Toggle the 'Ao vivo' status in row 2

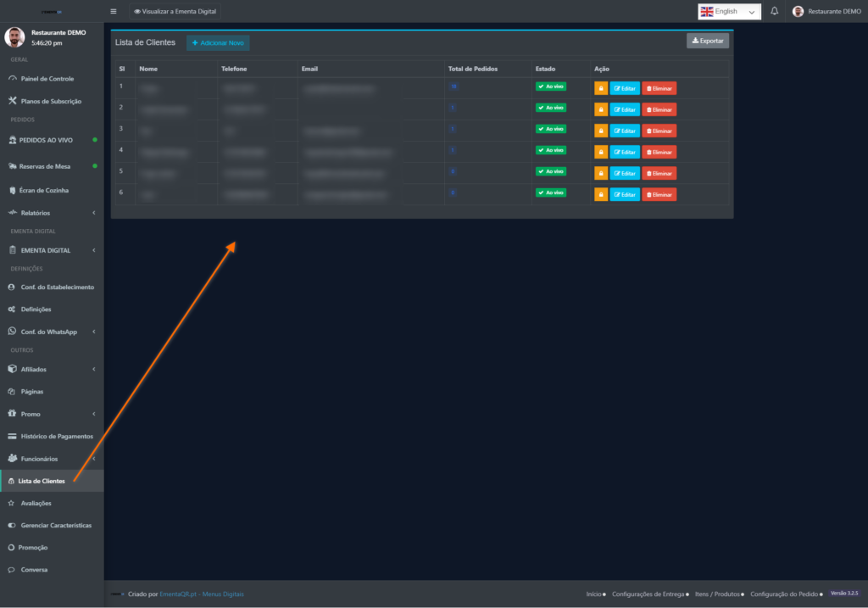[550, 108]
